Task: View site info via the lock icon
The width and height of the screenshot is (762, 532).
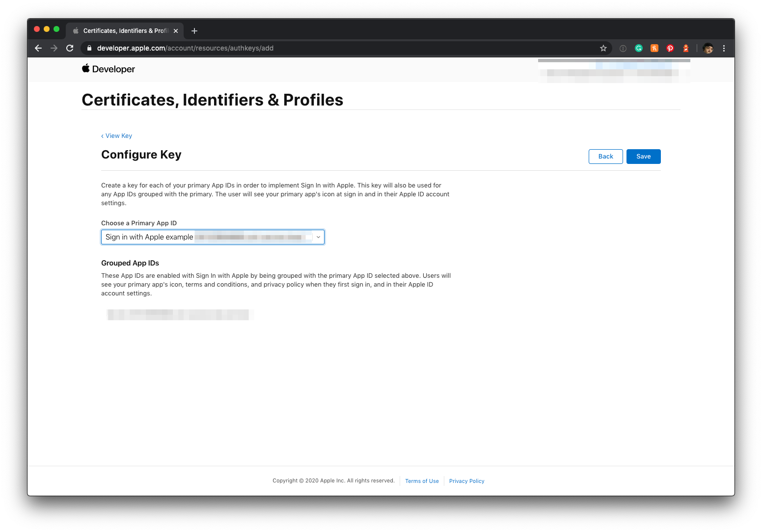Action: coord(89,48)
